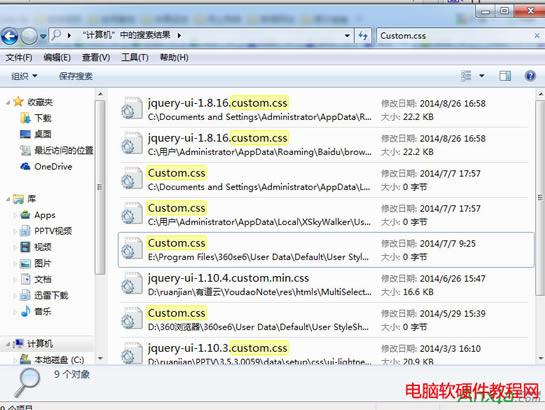Viewport: 545px width, 410px height.
Task: Click the navigation pane scrollbar thumb
Action: [100, 188]
